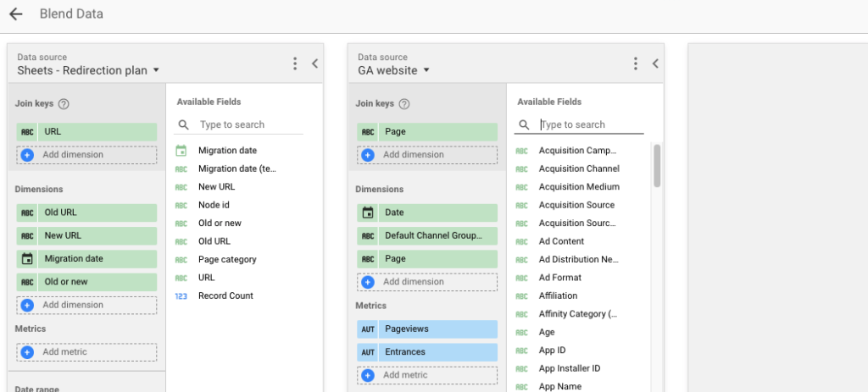Click the calendar icon on Date chip
Viewport: 868px width, 392px height.
coord(368,213)
